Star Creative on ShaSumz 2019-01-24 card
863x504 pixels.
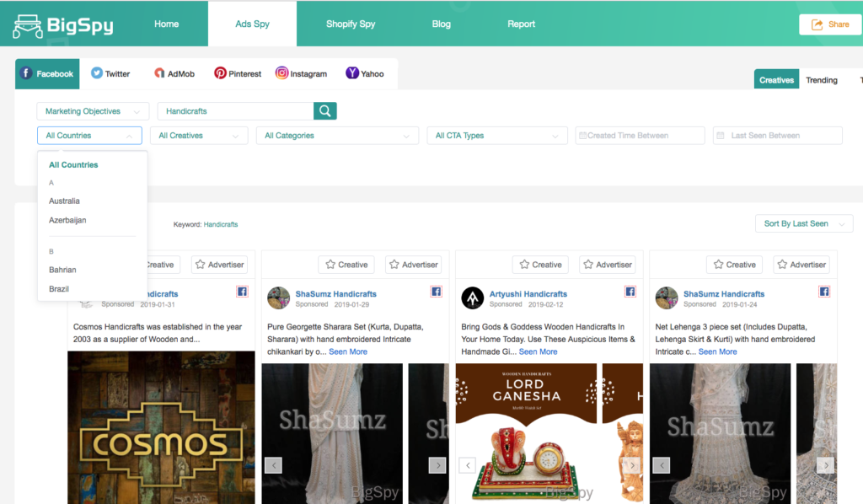(734, 265)
